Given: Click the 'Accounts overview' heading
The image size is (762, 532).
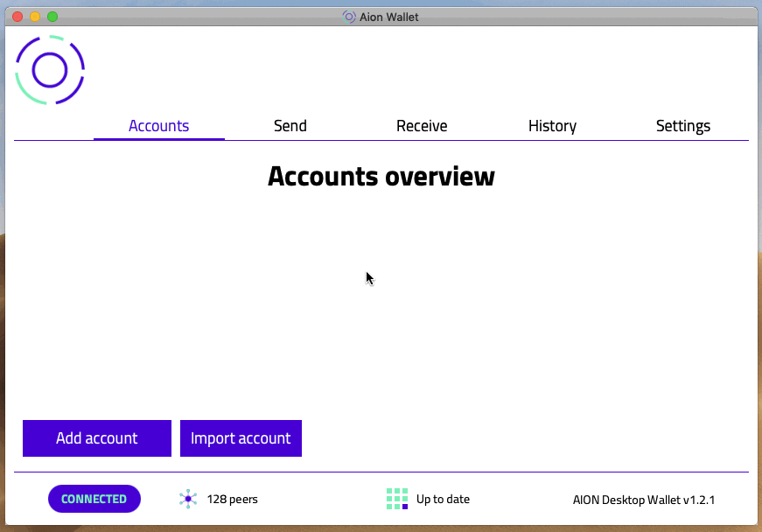Looking at the screenshot, I should point(381,176).
